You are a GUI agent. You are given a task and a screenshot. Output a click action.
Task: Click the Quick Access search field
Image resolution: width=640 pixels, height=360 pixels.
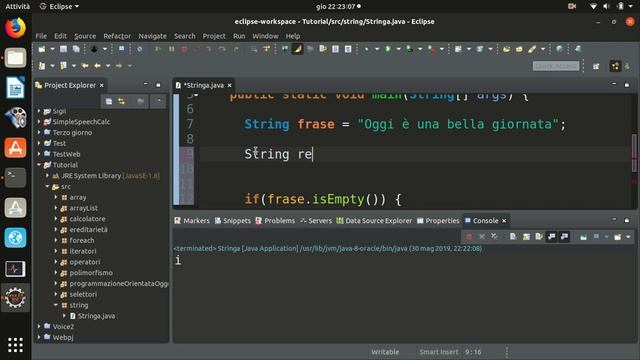(x=556, y=66)
